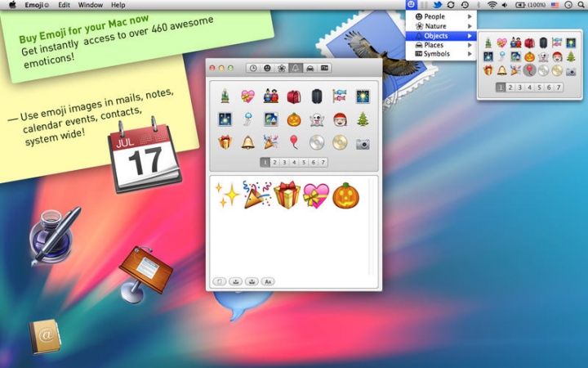This screenshot has height=368, width=588.
Task: Open Spotlight search magnifier
Action: 581,5
